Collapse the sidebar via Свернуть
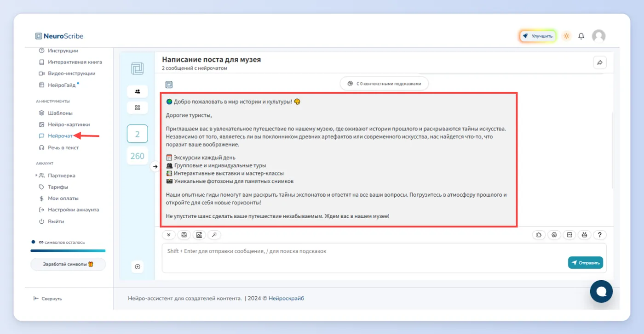The image size is (644, 334). point(47,299)
